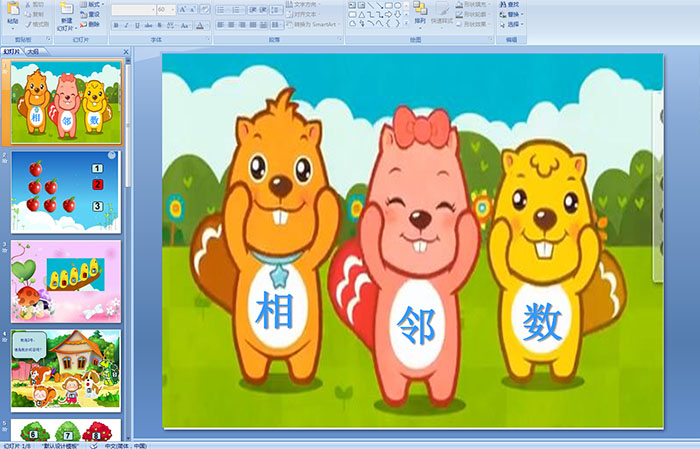Switch to the Outline (大纲) pane tab
The width and height of the screenshot is (700, 449).
click(x=33, y=51)
